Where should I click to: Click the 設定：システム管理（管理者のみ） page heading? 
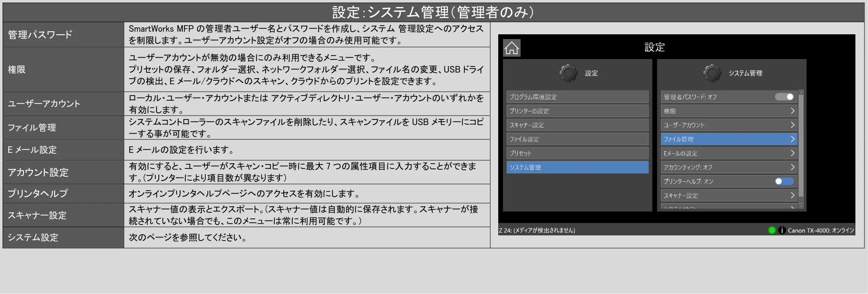(433, 12)
